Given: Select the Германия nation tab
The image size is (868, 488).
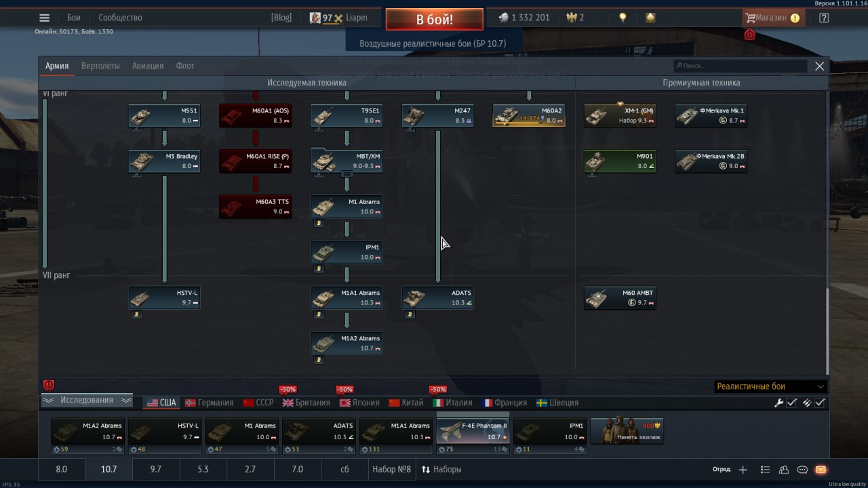Looking at the screenshot, I should coord(210,403).
